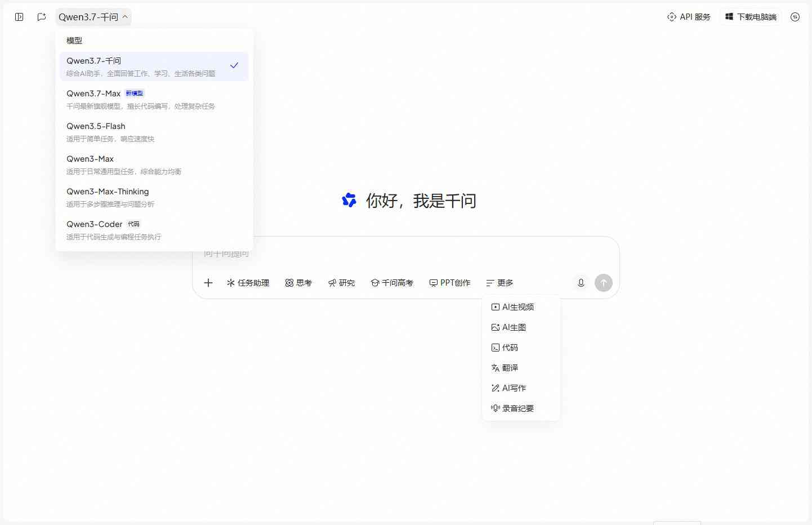
Task: Open 录音纪要 recording notes
Action: 521,408
